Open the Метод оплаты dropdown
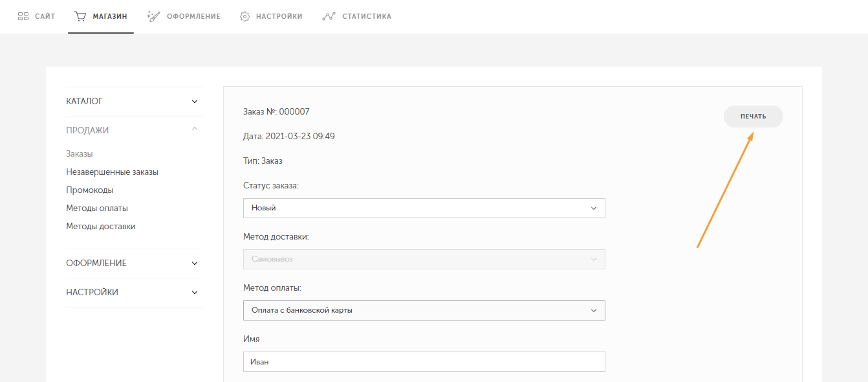This screenshot has height=382, width=868. (x=424, y=310)
